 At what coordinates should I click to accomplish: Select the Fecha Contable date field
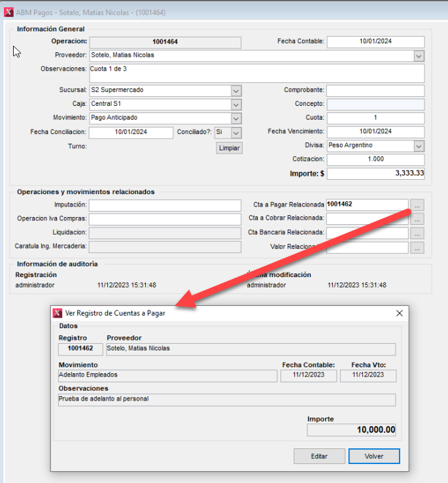point(375,42)
